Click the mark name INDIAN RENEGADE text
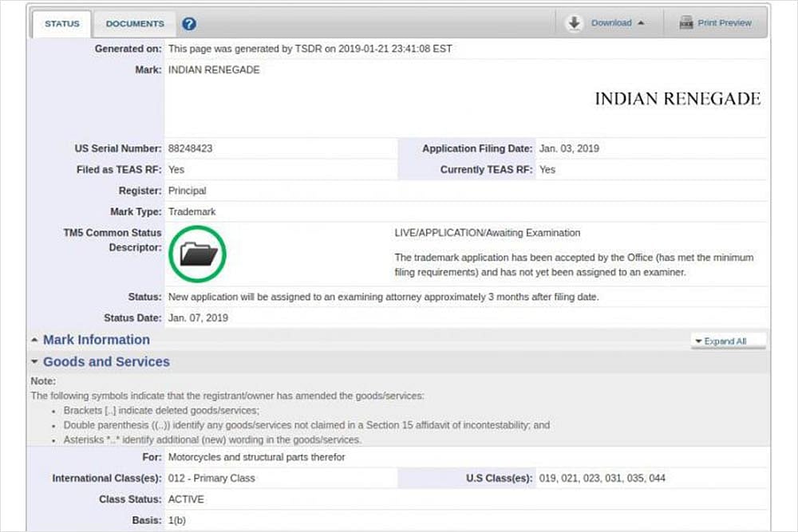 click(x=214, y=69)
